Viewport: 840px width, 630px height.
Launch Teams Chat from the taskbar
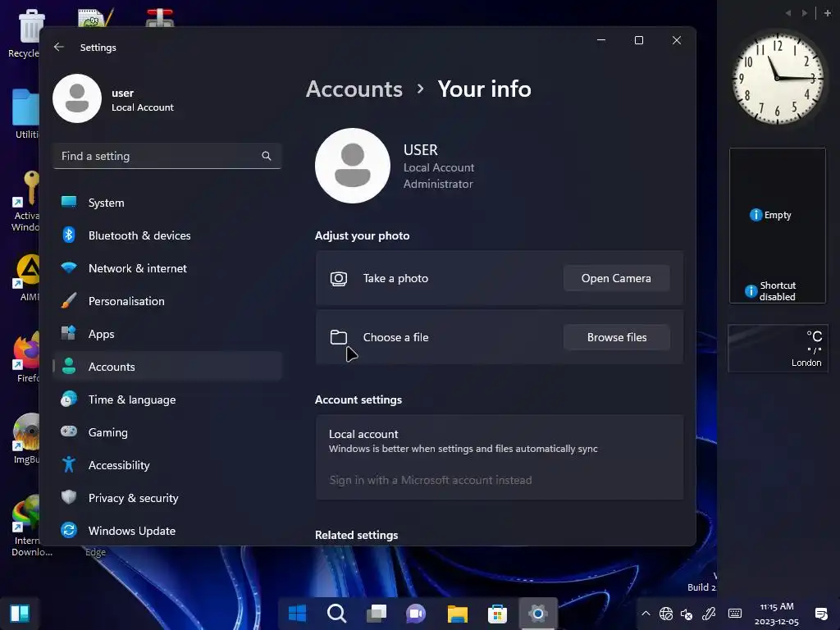tap(416, 613)
